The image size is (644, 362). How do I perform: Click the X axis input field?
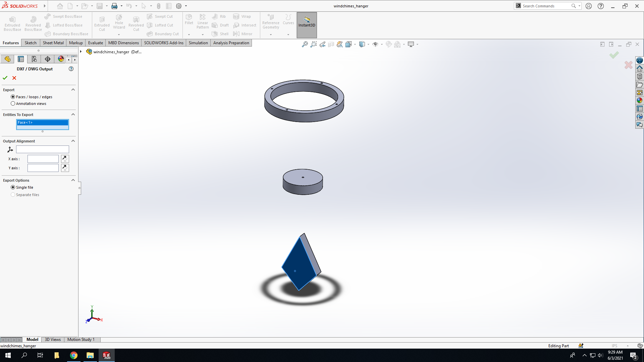[x=43, y=159]
